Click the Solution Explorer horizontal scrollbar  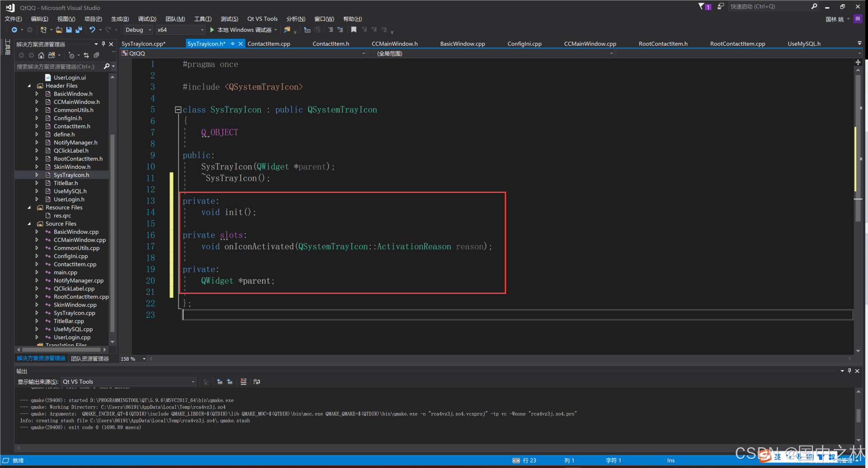pos(62,349)
